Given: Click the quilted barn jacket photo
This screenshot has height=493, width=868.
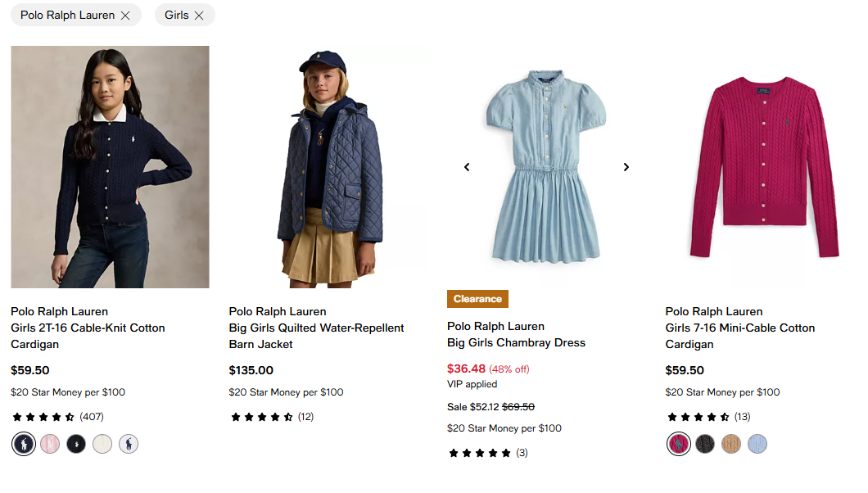Looking at the screenshot, I should [328, 167].
